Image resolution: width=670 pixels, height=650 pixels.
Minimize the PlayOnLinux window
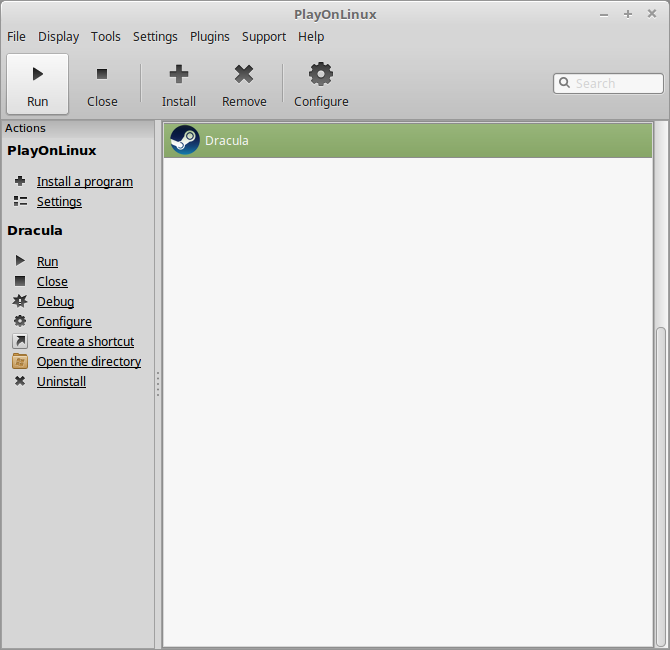(x=603, y=15)
